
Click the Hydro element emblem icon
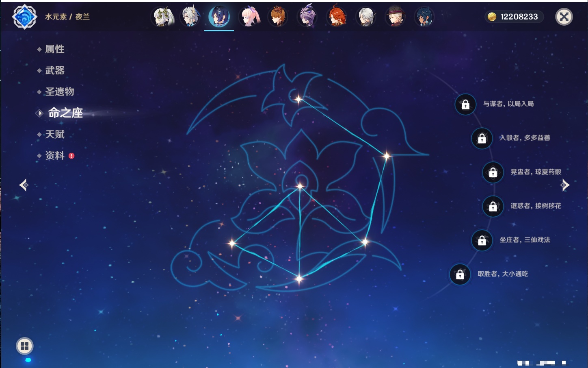(x=25, y=17)
